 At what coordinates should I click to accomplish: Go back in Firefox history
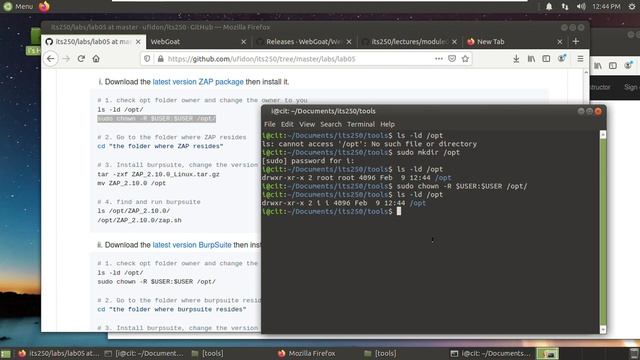tap(51, 59)
